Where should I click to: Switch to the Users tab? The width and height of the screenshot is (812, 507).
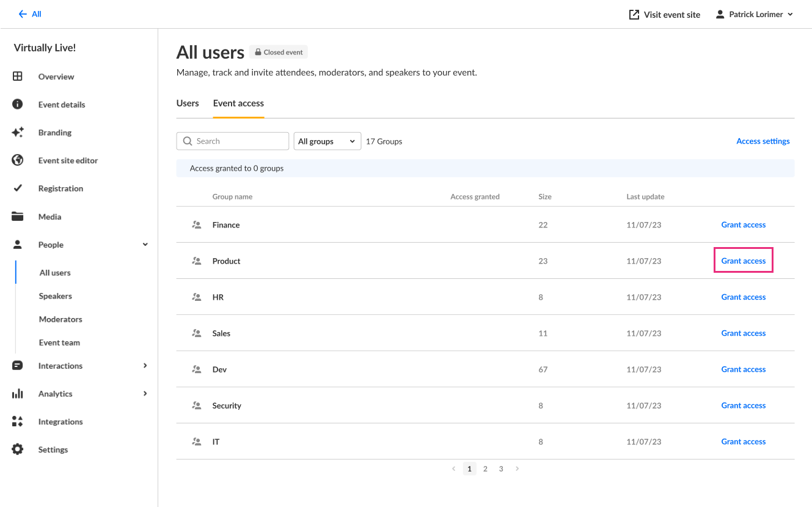coord(188,103)
